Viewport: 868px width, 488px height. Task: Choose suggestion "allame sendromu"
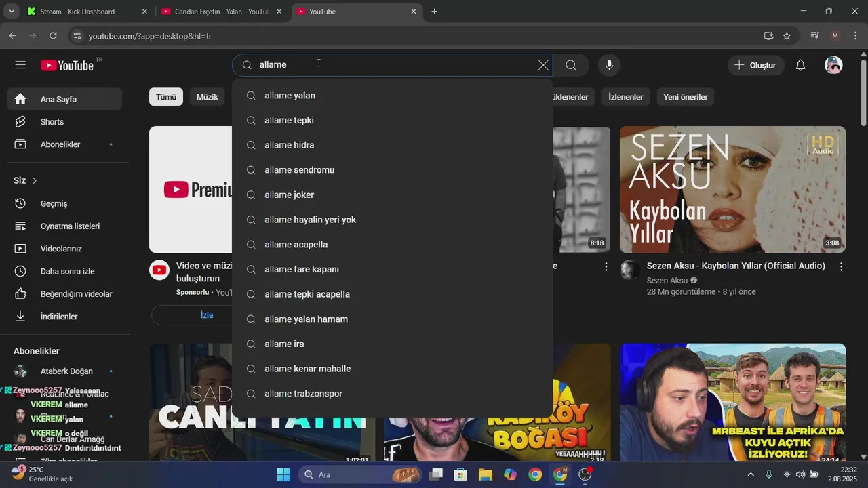(x=392, y=170)
